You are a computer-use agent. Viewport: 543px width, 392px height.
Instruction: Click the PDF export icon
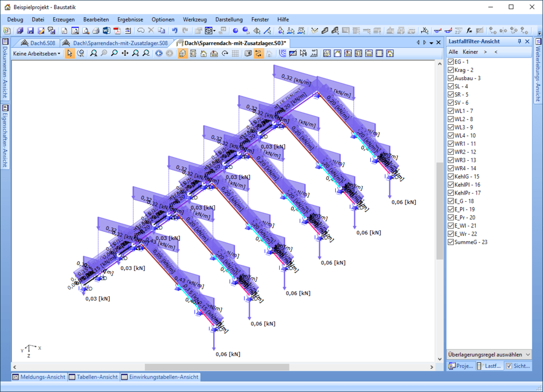coord(117,31)
